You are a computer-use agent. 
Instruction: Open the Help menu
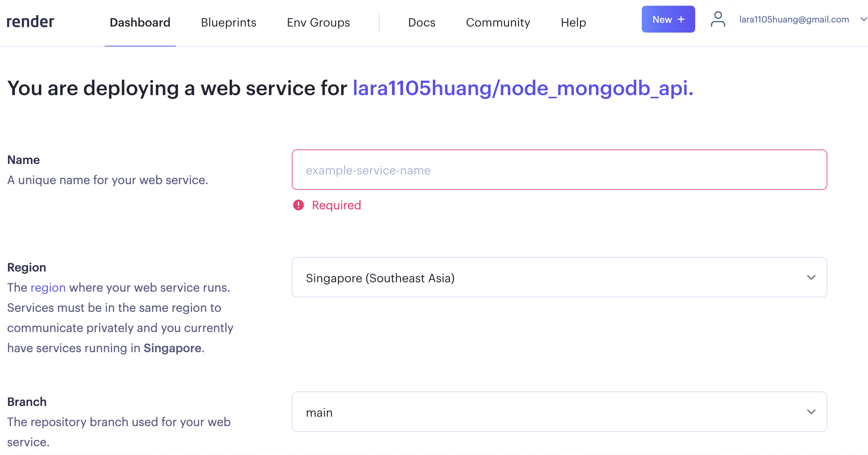(x=573, y=22)
